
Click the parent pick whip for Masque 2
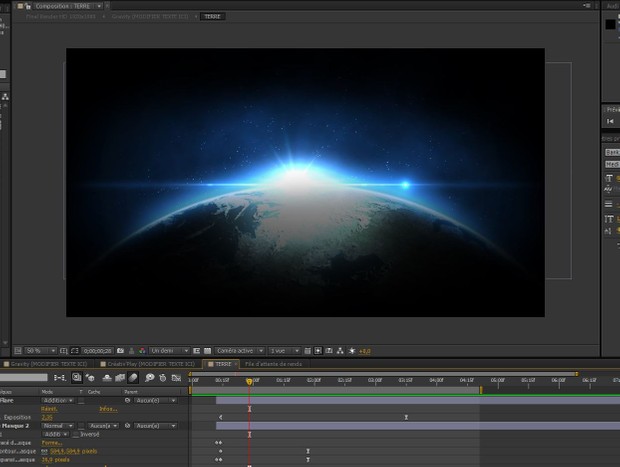(127, 426)
